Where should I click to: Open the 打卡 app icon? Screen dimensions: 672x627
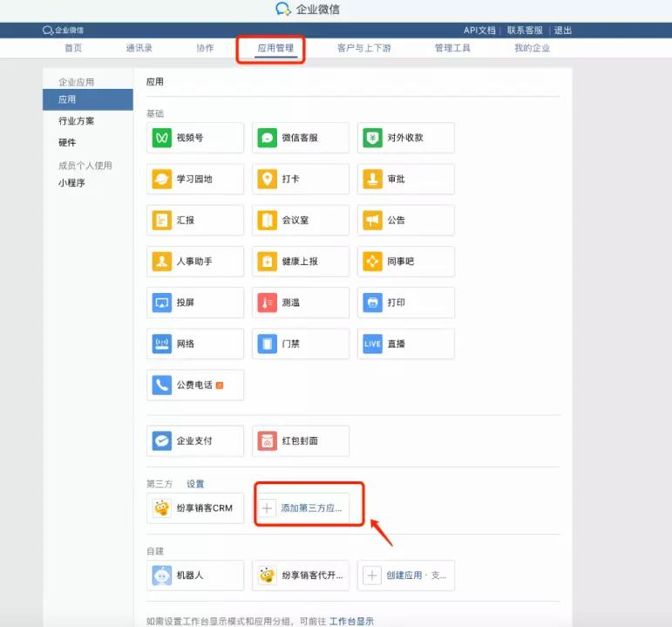click(267, 179)
